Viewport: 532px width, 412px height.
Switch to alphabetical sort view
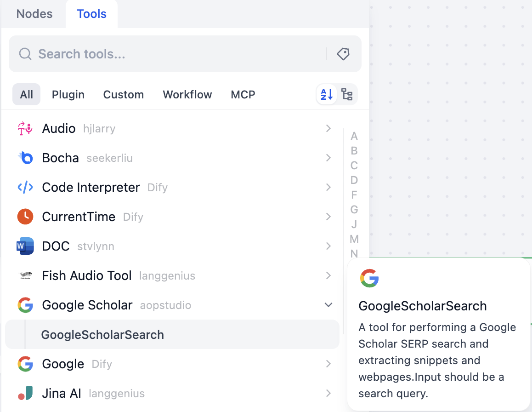pos(327,95)
